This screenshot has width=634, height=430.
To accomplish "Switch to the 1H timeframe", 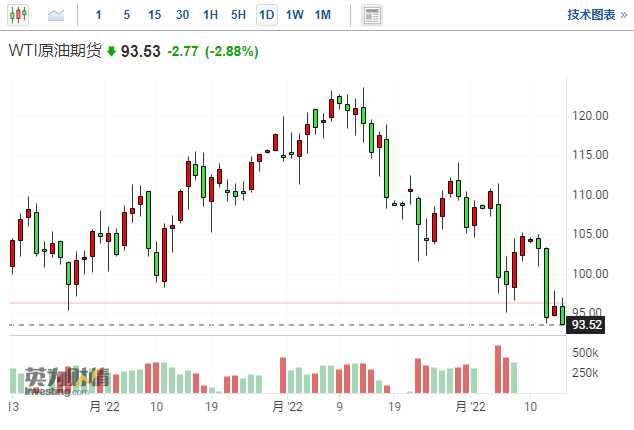I will click(210, 15).
